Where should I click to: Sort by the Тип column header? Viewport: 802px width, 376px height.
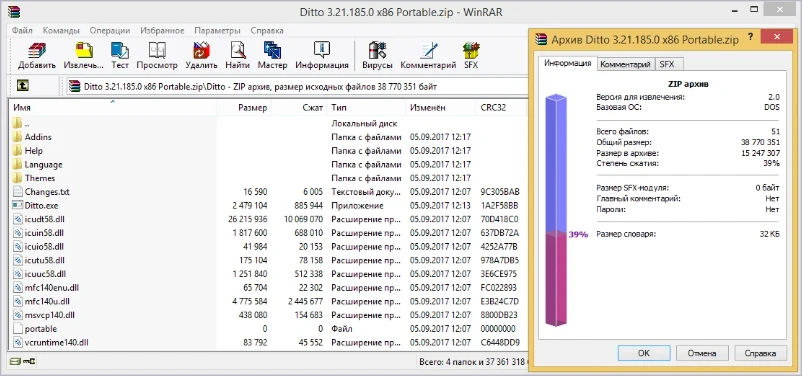coord(366,107)
